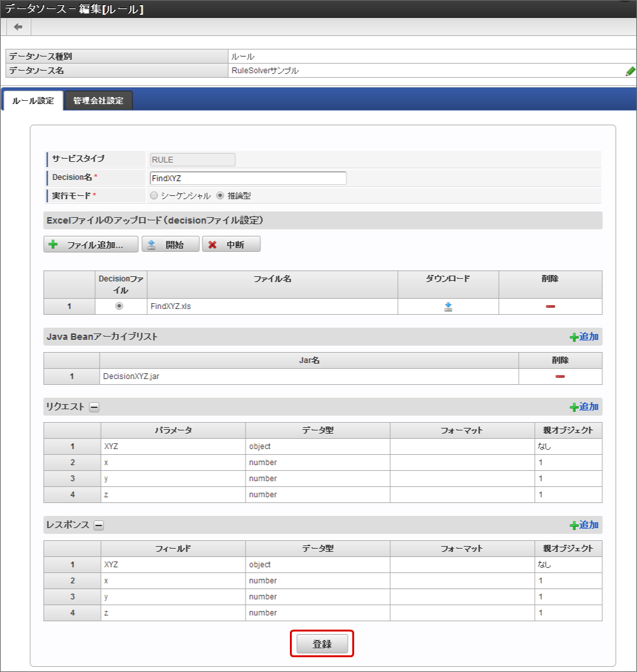Screen dimensions: 637x672
Task: Focus the Decision名 input field
Action: 248,179
